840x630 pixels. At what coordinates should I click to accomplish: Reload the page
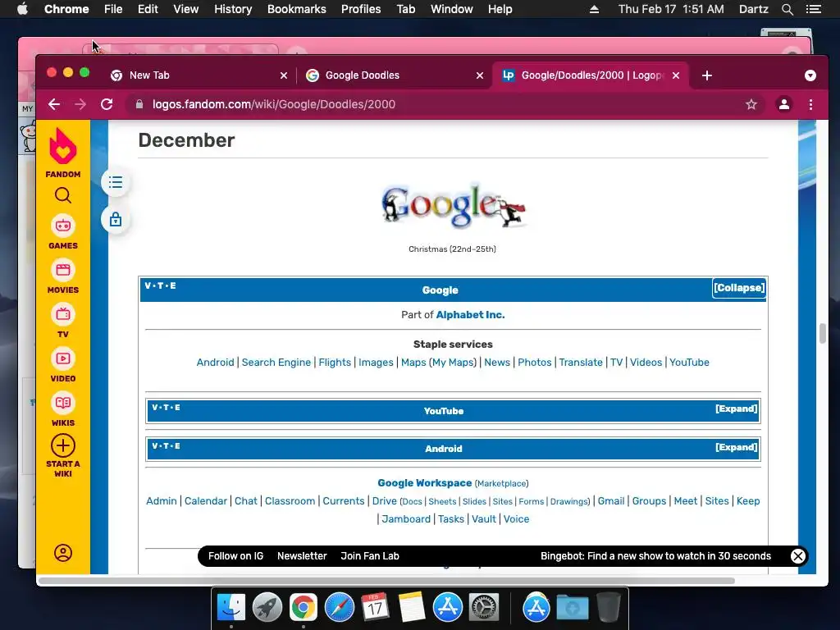tap(107, 104)
